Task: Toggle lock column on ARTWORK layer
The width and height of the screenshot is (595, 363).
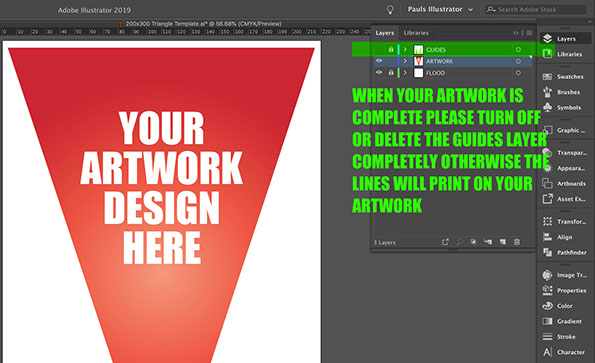Action: tap(391, 61)
